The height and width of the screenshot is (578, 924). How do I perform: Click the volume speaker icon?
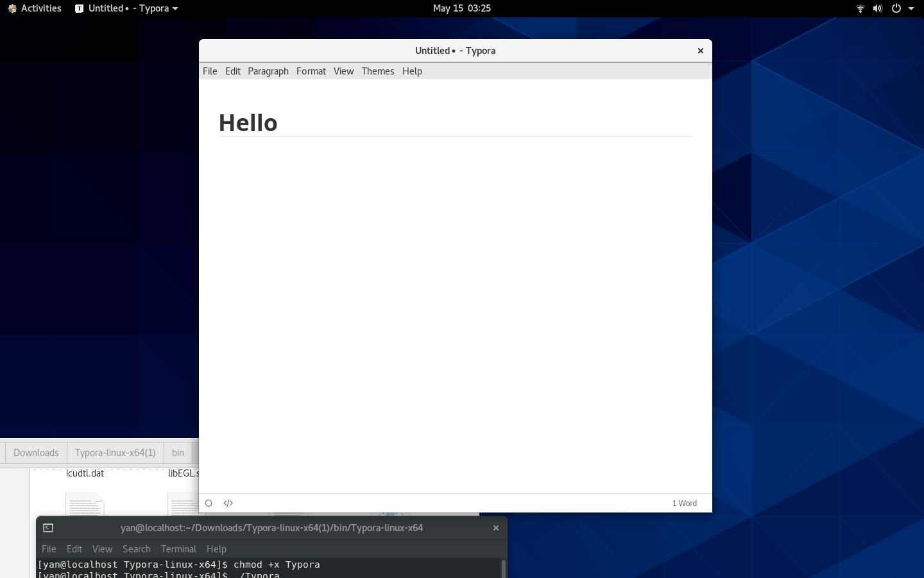pos(878,8)
